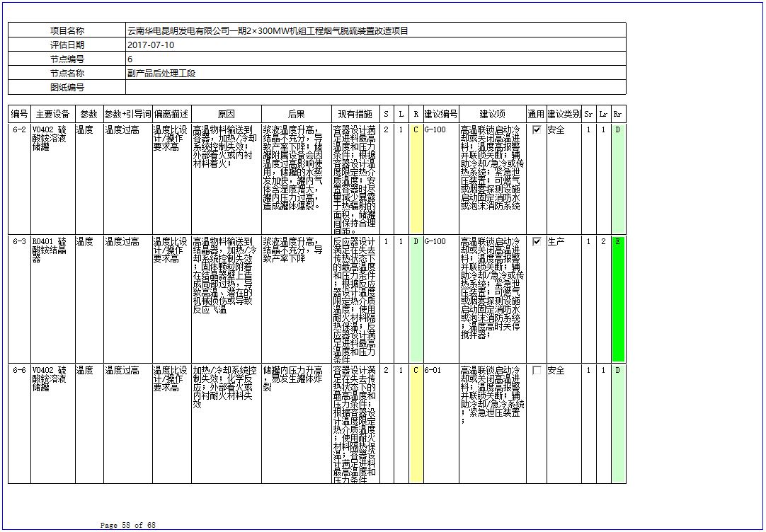This screenshot has height=532, width=766.
Task: Click the 节点编号 label
Action: pos(67,59)
